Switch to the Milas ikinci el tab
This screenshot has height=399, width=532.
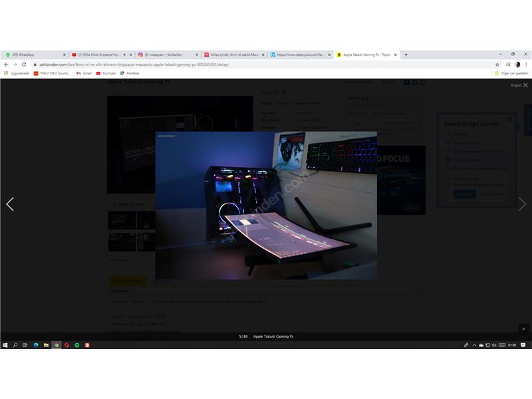234,55
